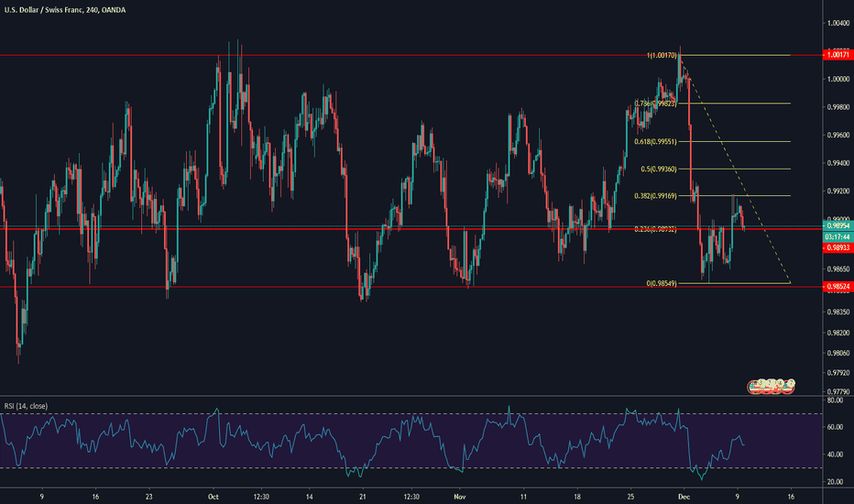Select the red 0.98933 price label
Viewport: 854px width, 504px height.
click(x=834, y=247)
